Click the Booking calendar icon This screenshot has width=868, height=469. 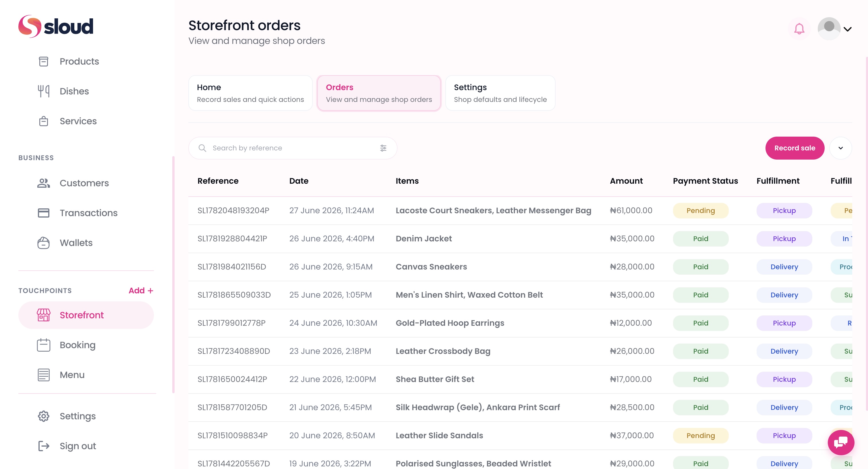[x=43, y=345]
